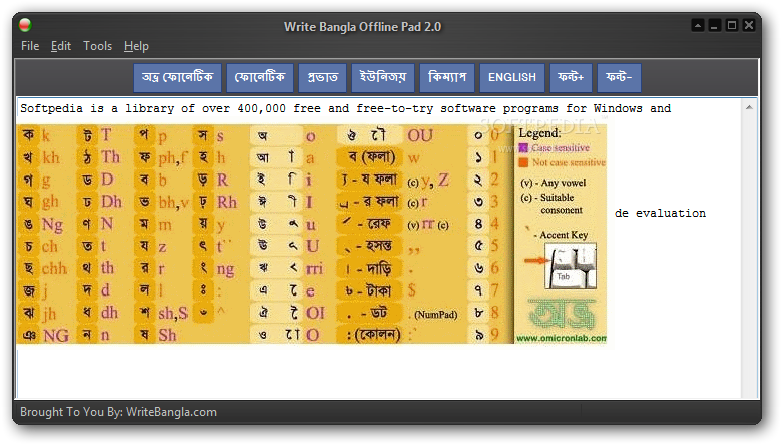The width and height of the screenshot is (782, 445).
Task: Close the Write Bangla Offline Pad window
Action: (749, 25)
